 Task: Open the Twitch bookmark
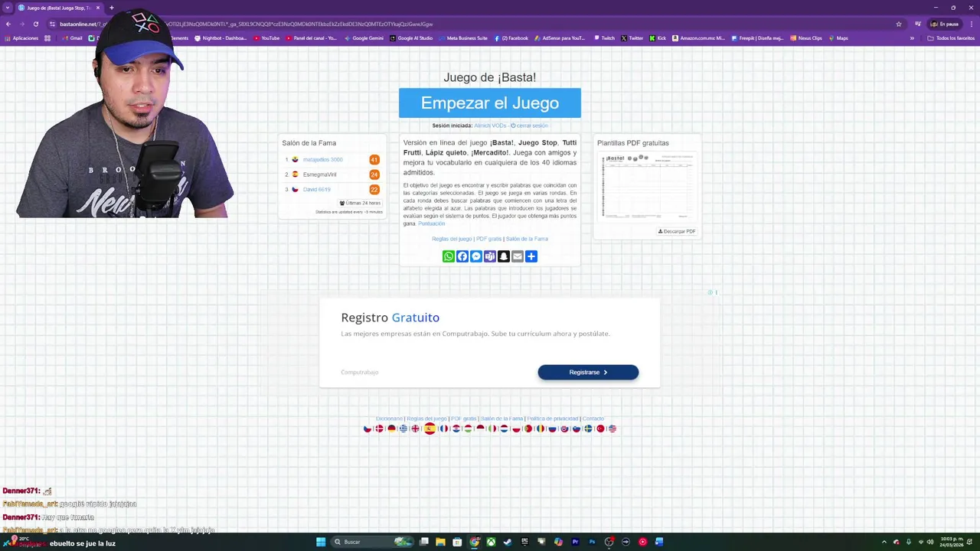coord(604,38)
